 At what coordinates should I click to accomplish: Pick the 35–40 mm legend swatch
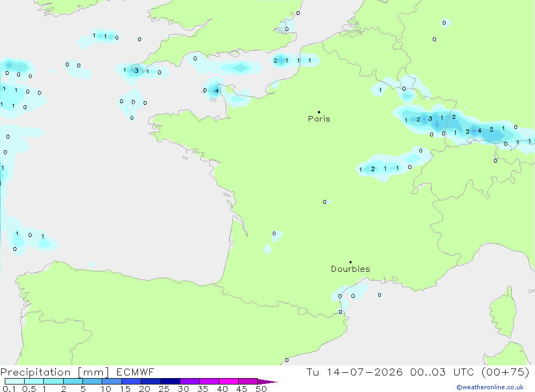[209, 381]
